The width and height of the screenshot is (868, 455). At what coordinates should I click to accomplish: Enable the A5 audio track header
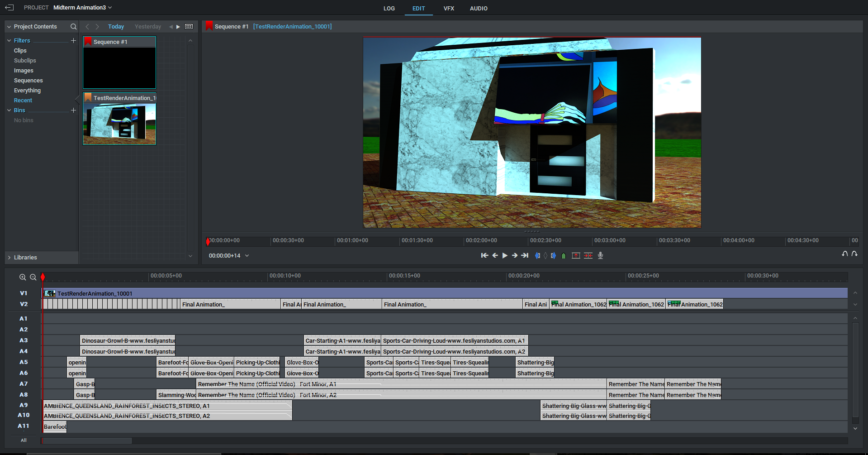(24, 362)
